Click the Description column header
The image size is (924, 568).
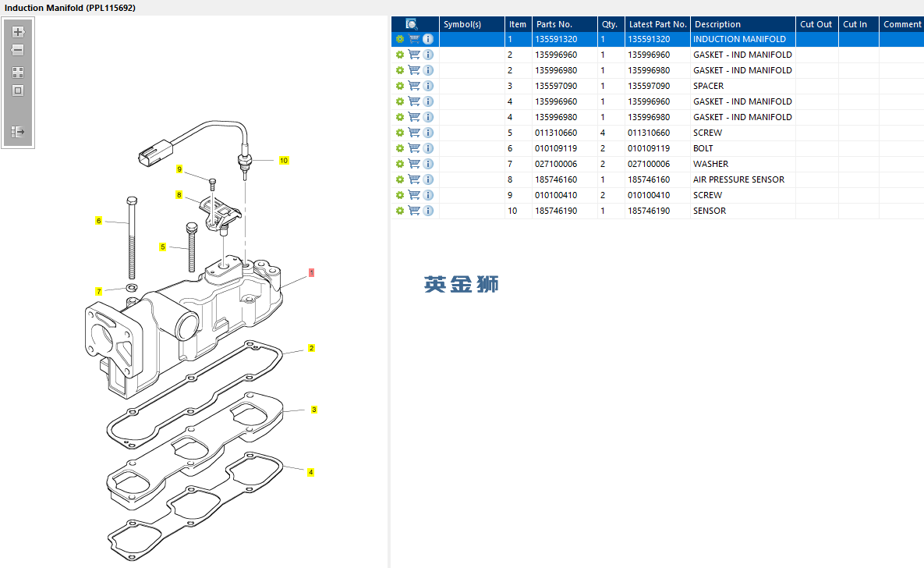(717, 24)
